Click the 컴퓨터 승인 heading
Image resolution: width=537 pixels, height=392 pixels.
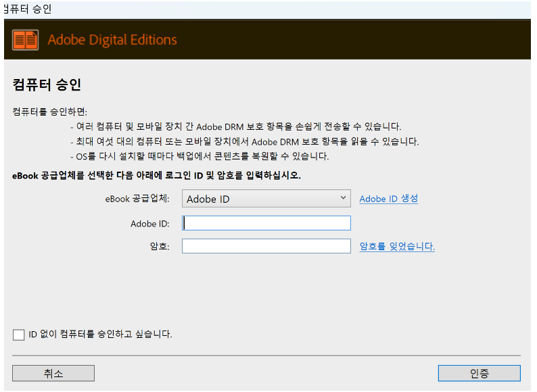(x=47, y=84)
